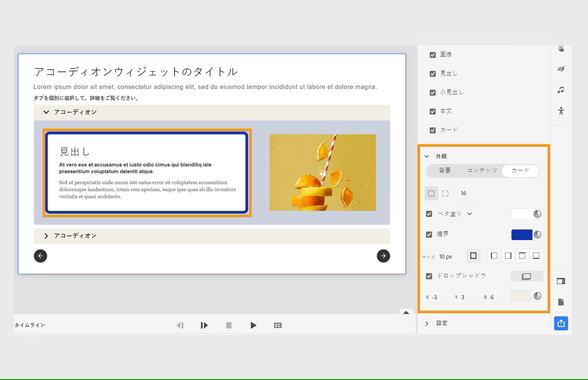Select the quick-actions lightning icon

[561, 68]
